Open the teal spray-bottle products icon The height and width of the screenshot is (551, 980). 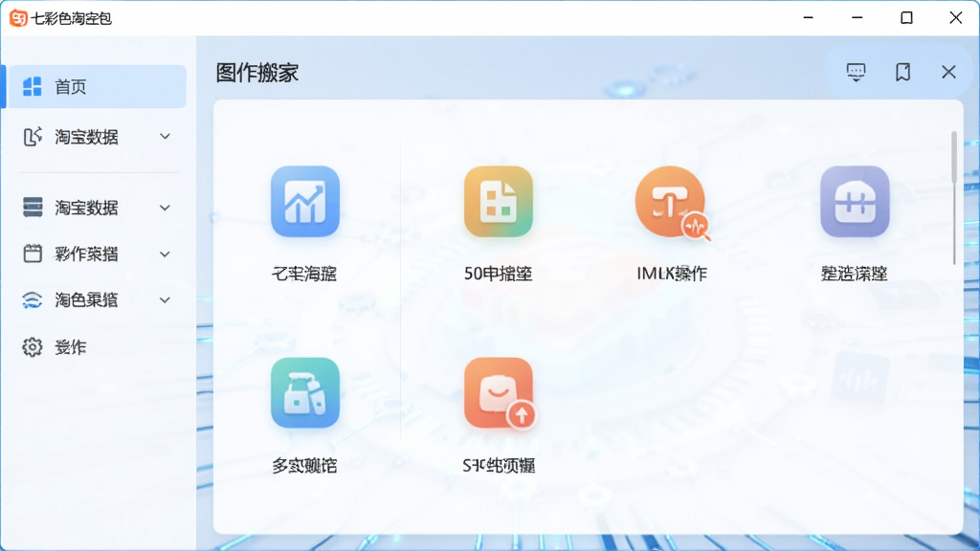coord(305,392)
